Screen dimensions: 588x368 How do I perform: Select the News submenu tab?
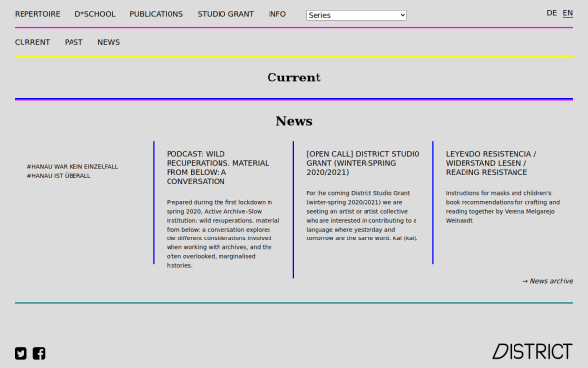109,42
